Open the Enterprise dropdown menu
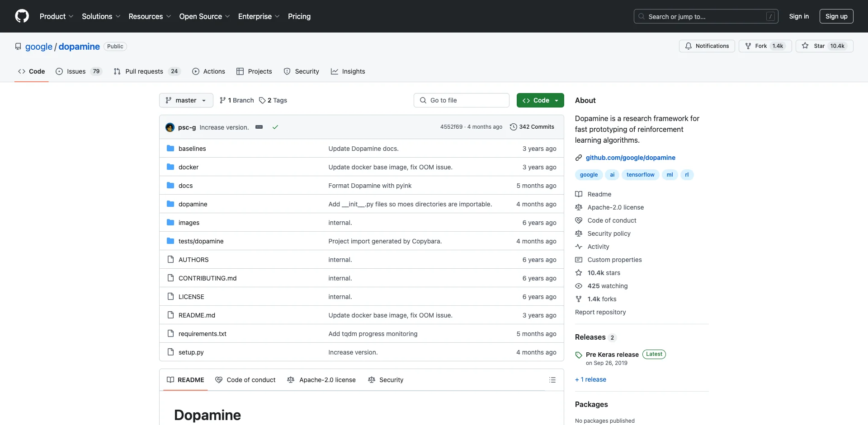The height and width of the screenshot is (425, 868). click(x=259, y=16)
